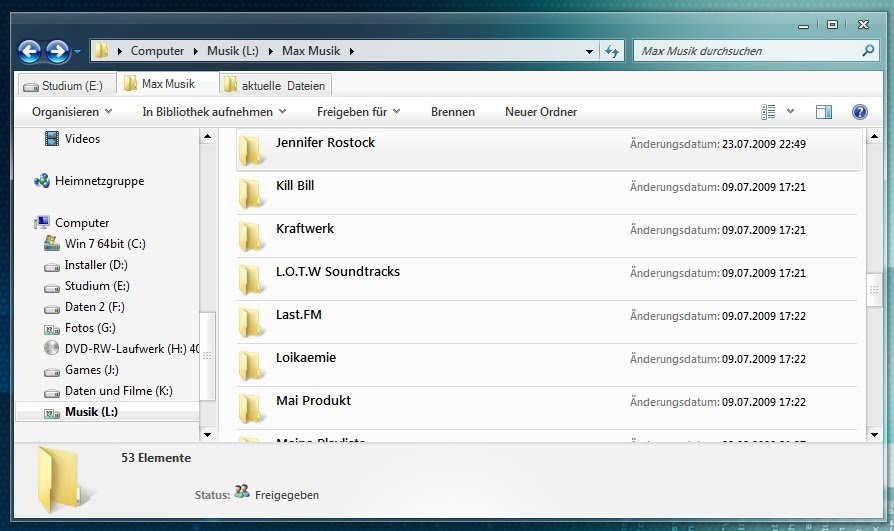Click the Freigegeben status icon
Viewport: 894px width, 531px height.
242,492
